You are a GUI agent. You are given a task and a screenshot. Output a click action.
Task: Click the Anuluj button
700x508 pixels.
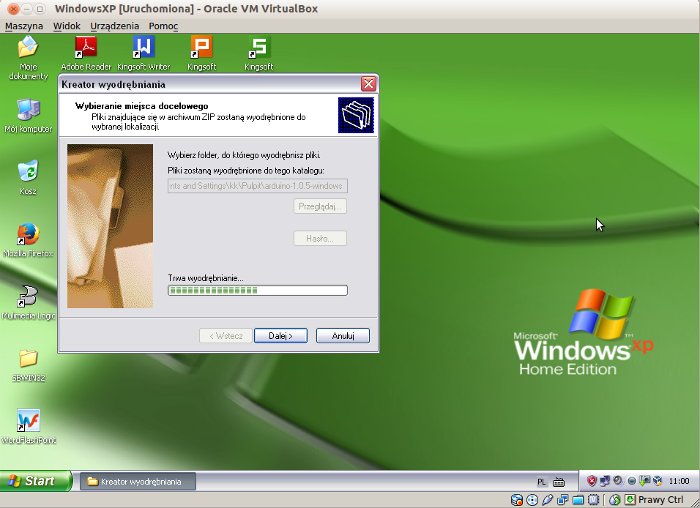pos(343,336)
